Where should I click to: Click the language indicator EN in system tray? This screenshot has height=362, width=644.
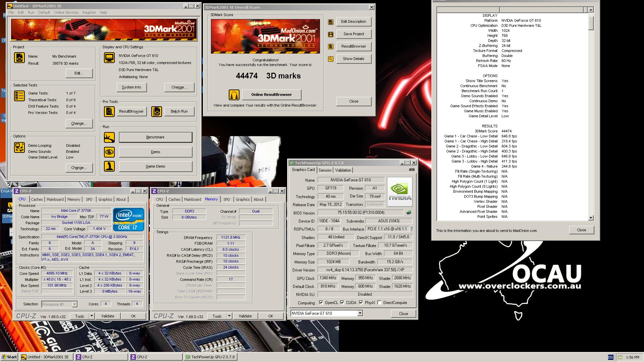pyautogui.click(x=610, y=357)
